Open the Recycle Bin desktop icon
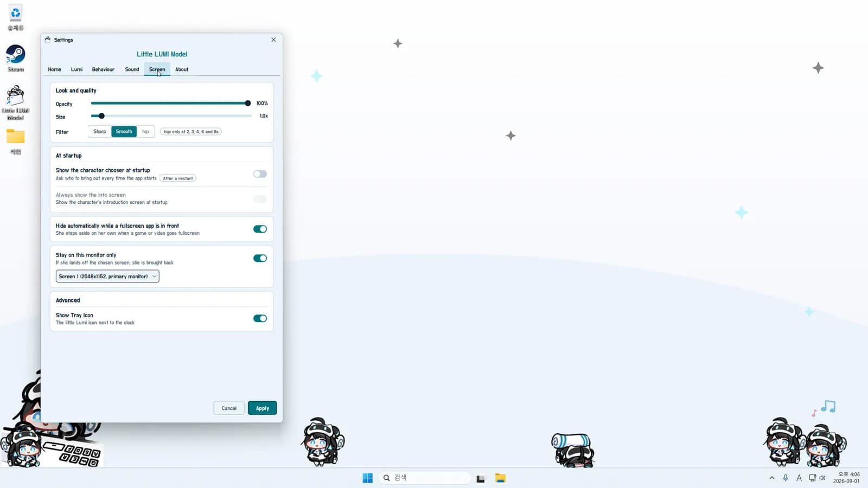 click(x=15, y=17)
